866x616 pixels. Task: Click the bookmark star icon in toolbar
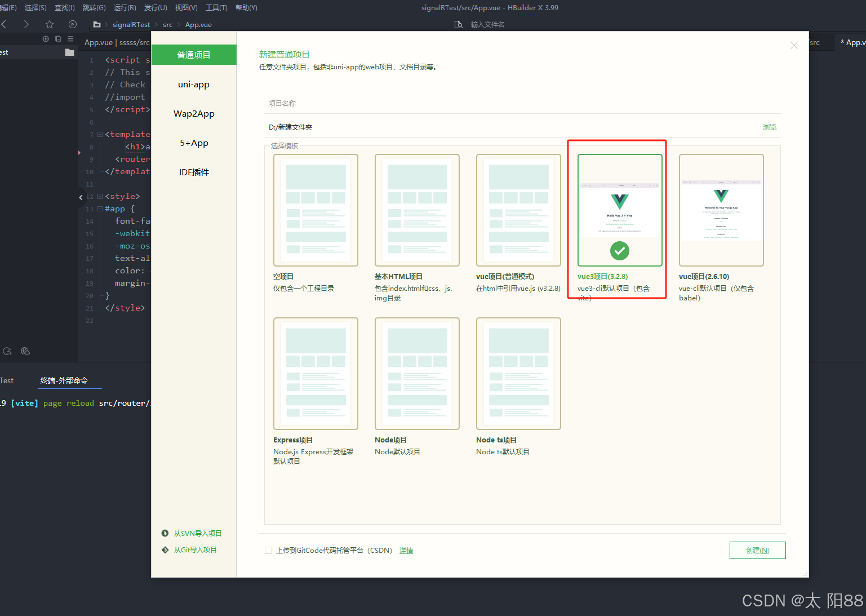point(50,24)
